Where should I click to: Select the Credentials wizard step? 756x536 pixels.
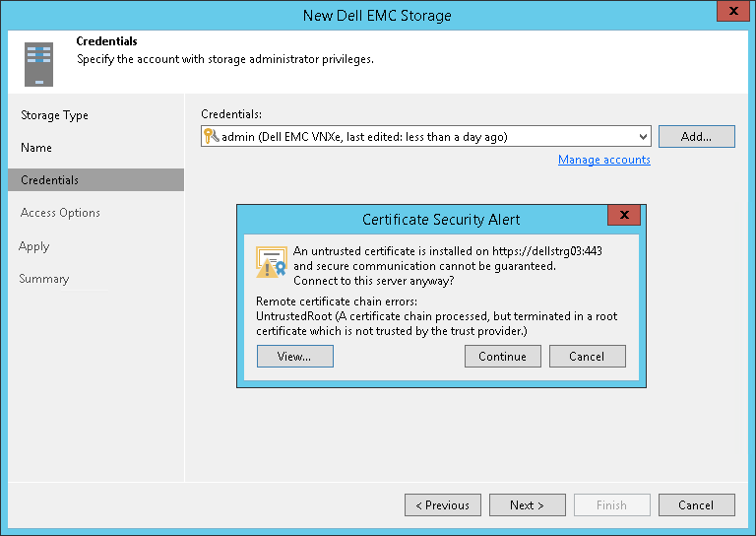[50, 180]
